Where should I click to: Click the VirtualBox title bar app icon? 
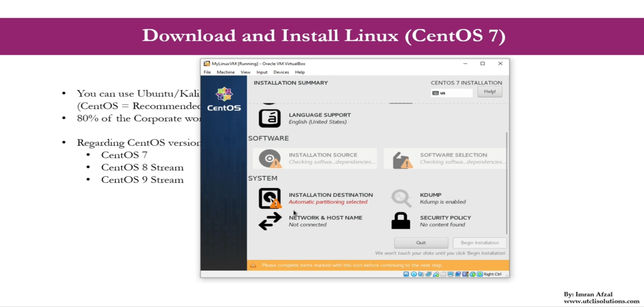pyautogui.click(x=207, y=64)
